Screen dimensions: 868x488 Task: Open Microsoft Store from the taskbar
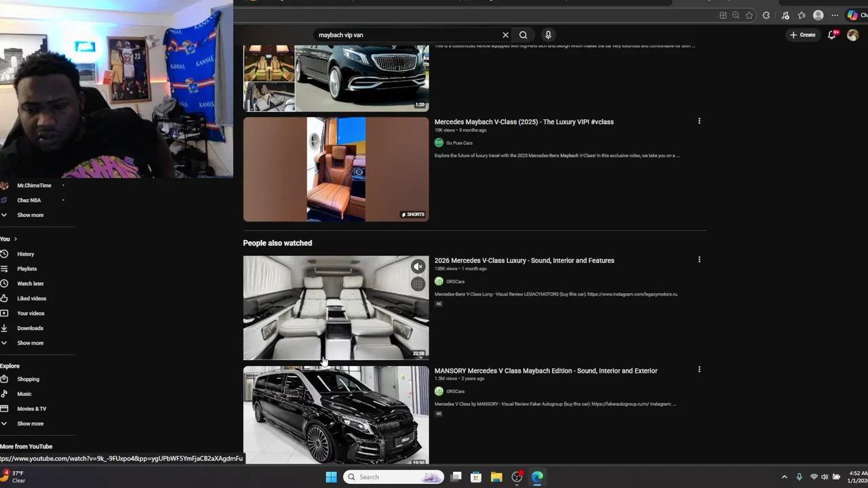[476, 477]
